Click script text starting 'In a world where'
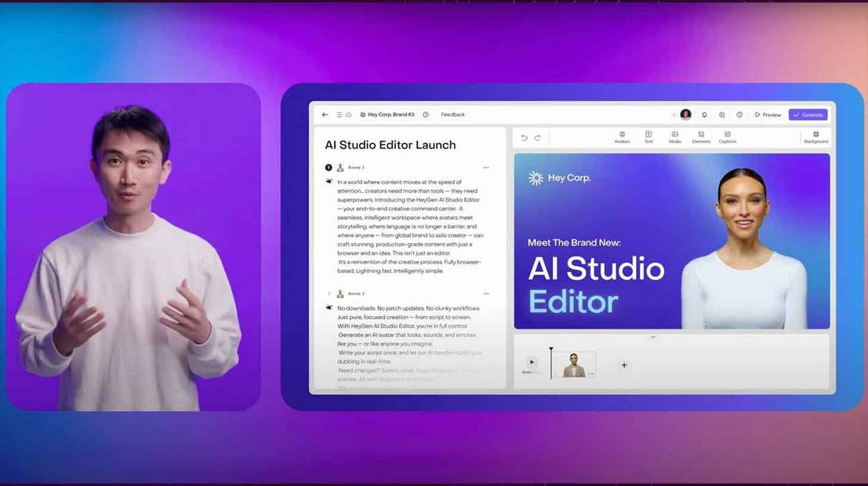 [410, 226]
